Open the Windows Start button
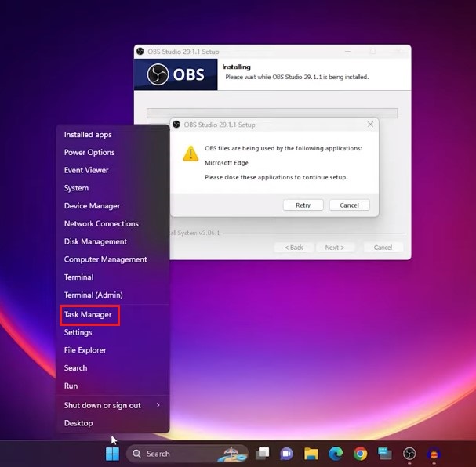The image size is (476, 467). point(112,454)
